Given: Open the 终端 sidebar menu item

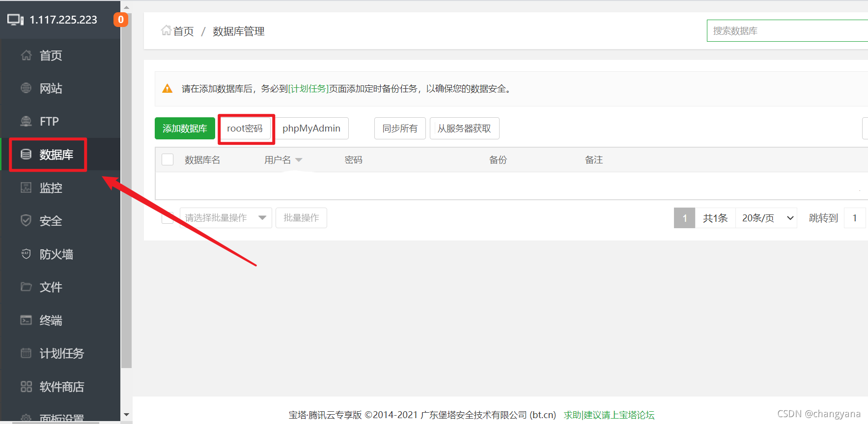Looking at the screenshot, I should click(60, 320).
